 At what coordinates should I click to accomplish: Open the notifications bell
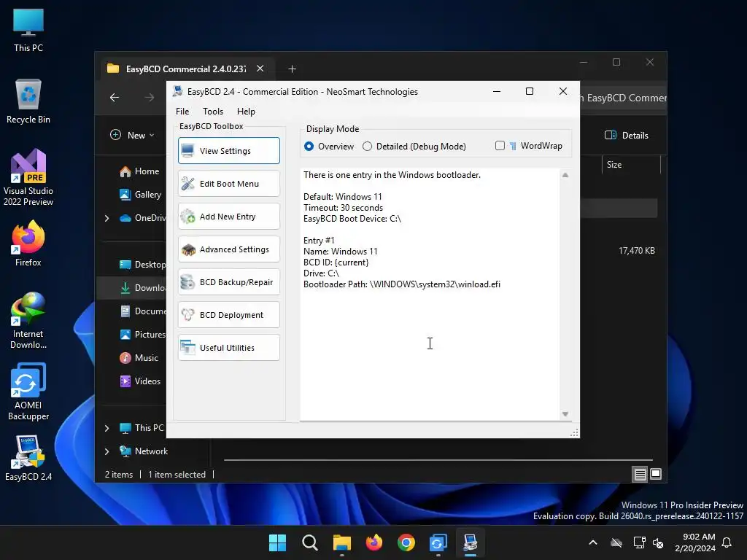pyautogui.click(x=727, y=542)
